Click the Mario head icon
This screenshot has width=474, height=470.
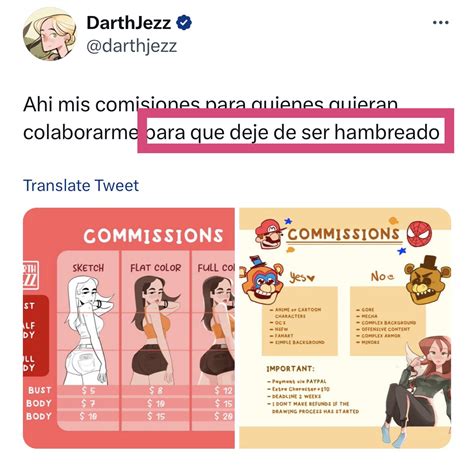pos(269,233)
